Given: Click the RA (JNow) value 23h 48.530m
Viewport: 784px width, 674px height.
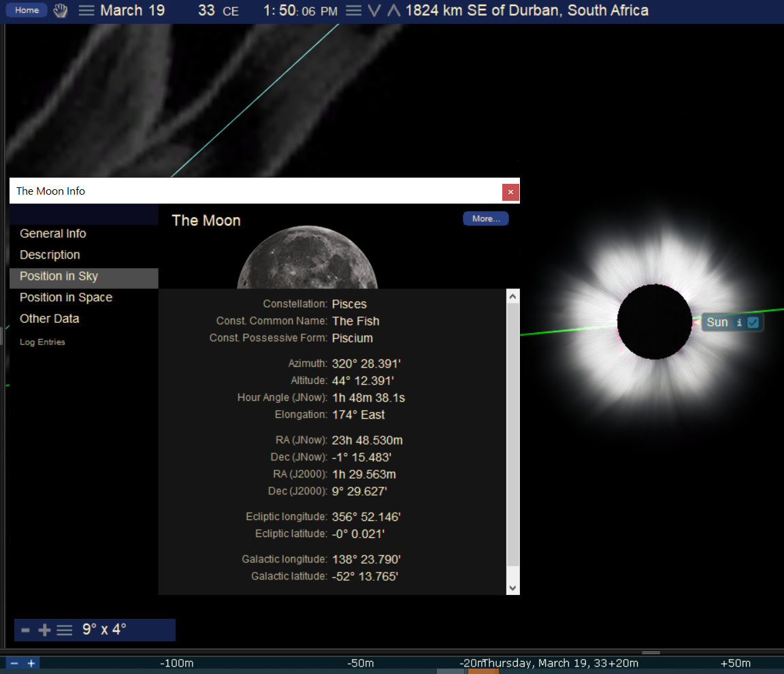Looking at the screenshot, I should (367, 440).
